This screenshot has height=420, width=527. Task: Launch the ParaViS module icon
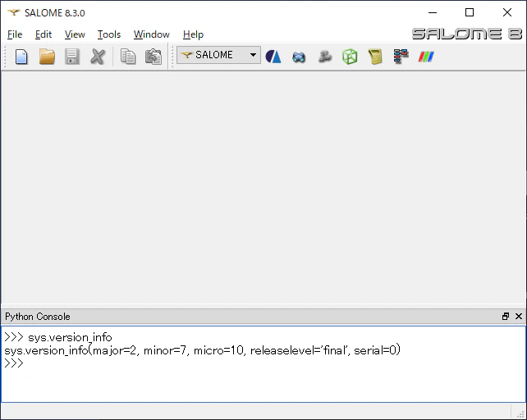coord(325,57)
